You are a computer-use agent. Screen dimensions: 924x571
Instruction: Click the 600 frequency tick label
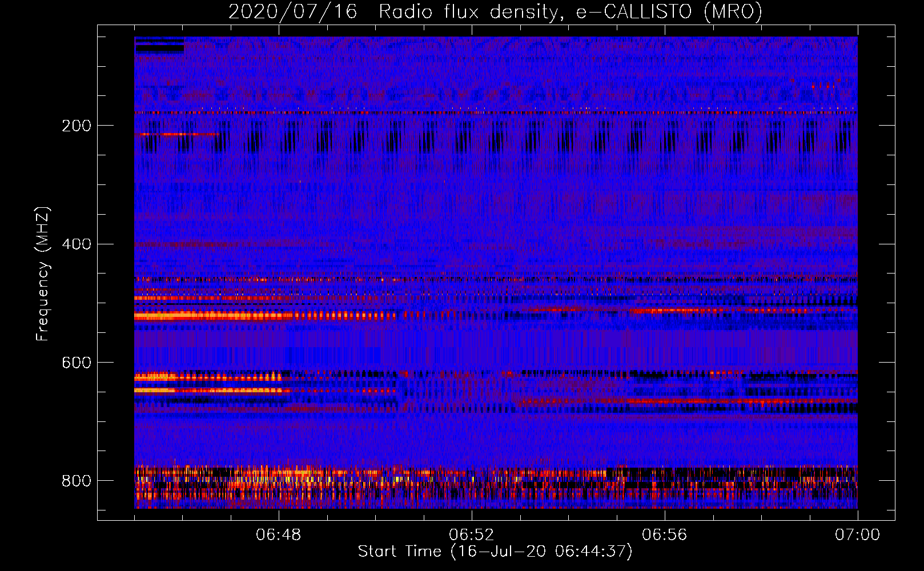pos(77,363)
